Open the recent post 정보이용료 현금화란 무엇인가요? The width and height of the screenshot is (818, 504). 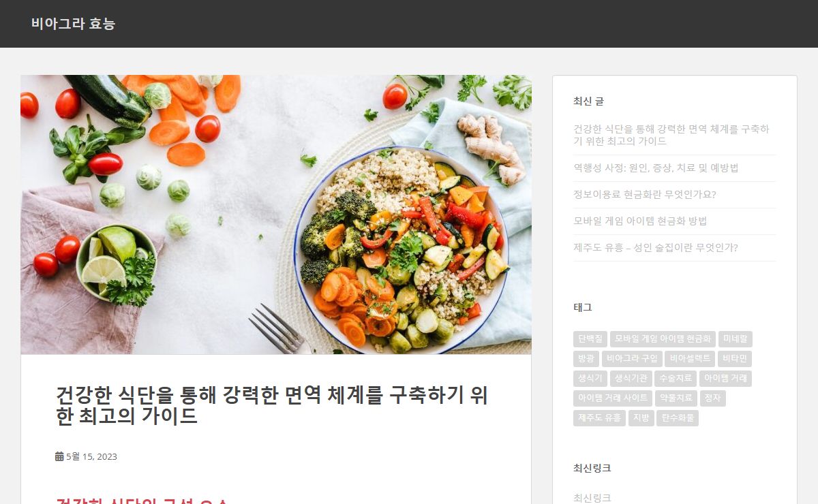(x=645, y=194)
